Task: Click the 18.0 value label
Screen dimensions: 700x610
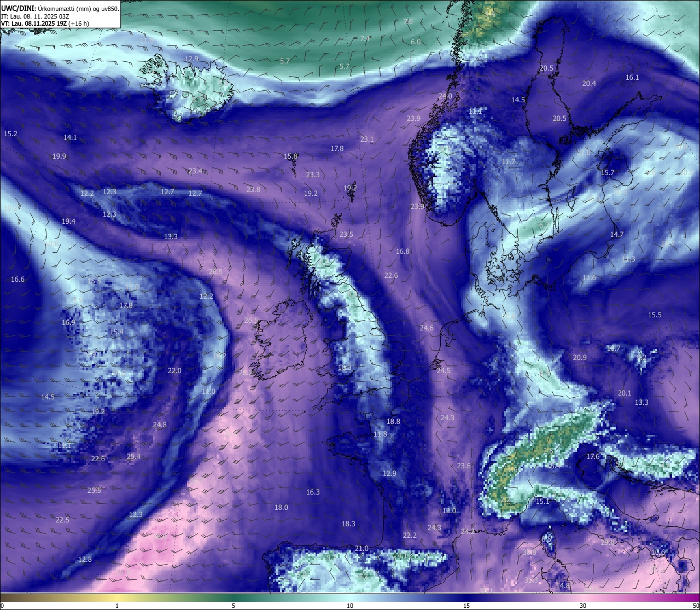Action: pyautogui.click(x=281, y=508)
